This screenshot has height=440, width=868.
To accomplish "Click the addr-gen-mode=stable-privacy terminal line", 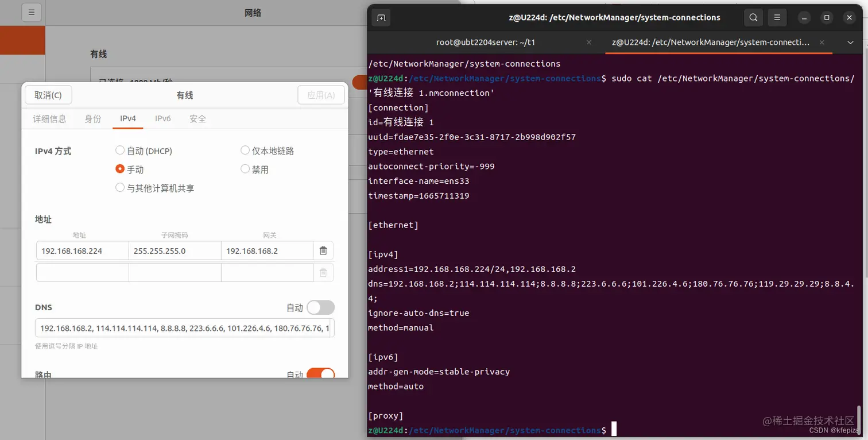I will coord(439,372).
